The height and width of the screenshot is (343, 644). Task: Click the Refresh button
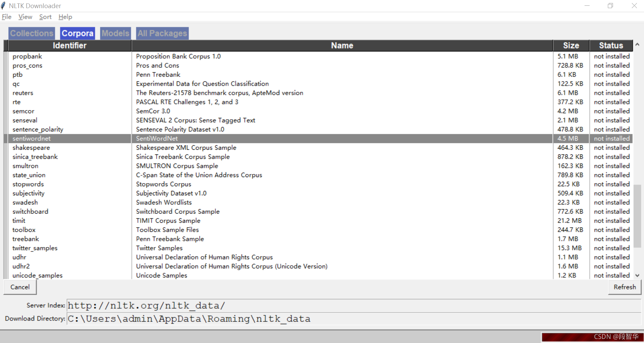coord(625,287)
